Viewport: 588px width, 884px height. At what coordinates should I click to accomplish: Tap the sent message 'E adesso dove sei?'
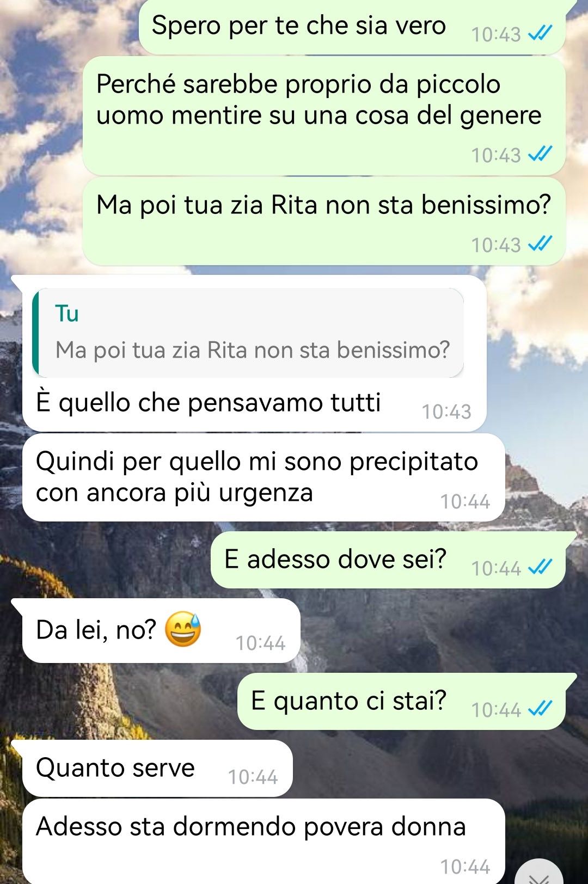pyautogui.click(x=388, y=560)
